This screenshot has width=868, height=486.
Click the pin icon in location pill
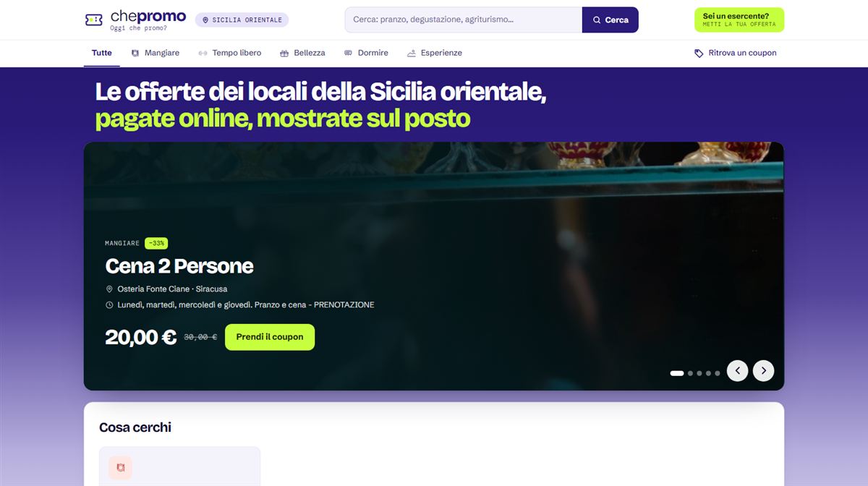pyautogui.click(x=205, y=20)
